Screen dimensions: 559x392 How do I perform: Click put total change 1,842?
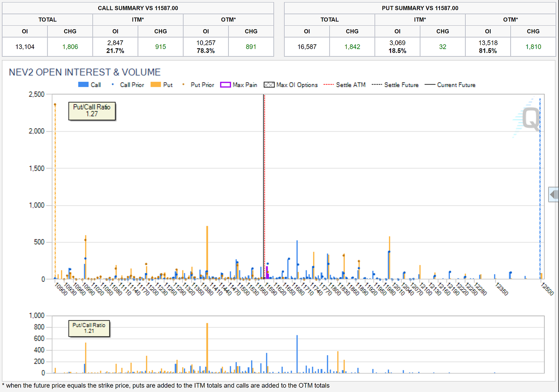352,47
